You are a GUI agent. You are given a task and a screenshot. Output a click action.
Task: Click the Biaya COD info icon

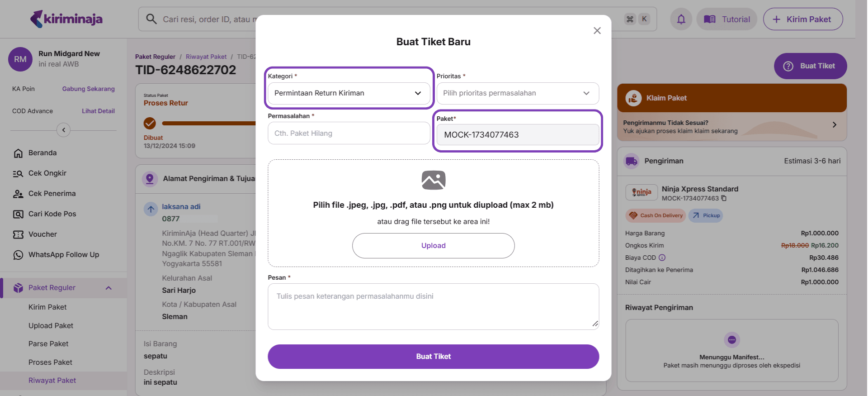(662, 258)
